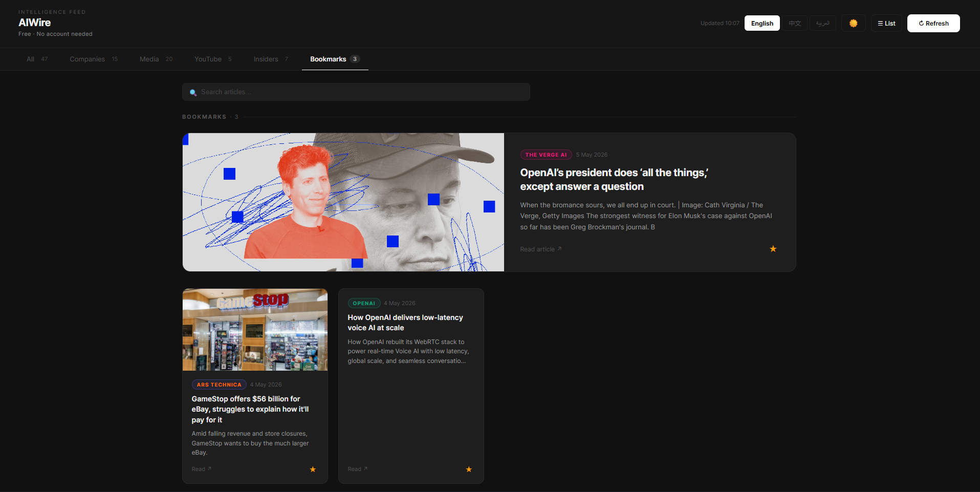Click the BOOKMARKS section heading

point(210,117)
